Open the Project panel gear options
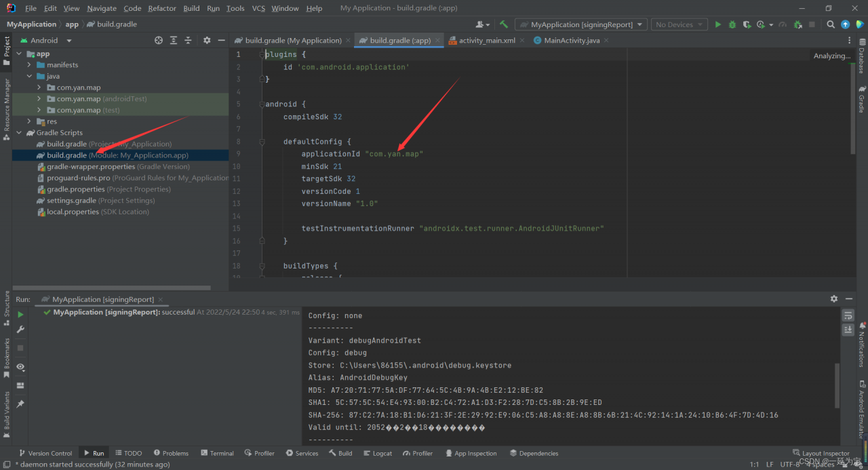Image resolution: width=868 pixels, height=470 pixels. click(207, 41)
